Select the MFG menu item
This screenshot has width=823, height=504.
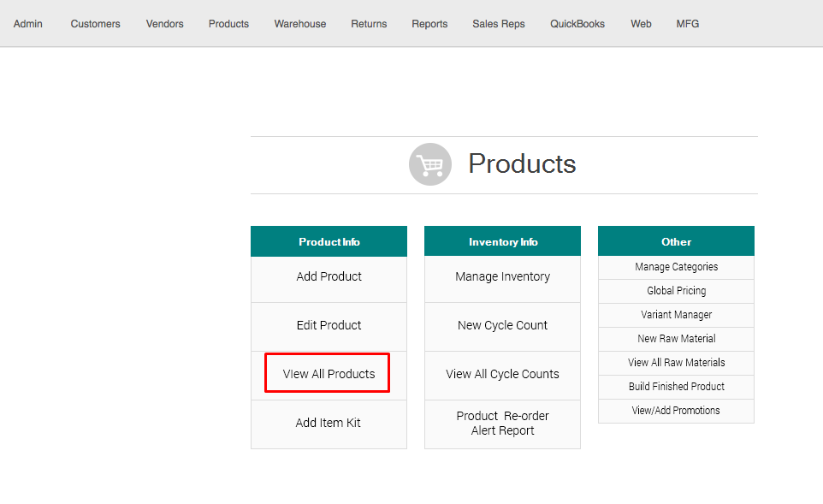pyautogui.click(x=687, y=24)
